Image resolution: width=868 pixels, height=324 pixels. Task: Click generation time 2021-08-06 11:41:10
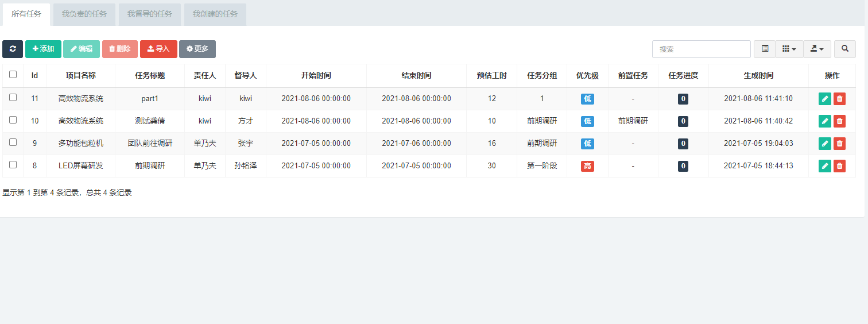[x=758, y=98]
